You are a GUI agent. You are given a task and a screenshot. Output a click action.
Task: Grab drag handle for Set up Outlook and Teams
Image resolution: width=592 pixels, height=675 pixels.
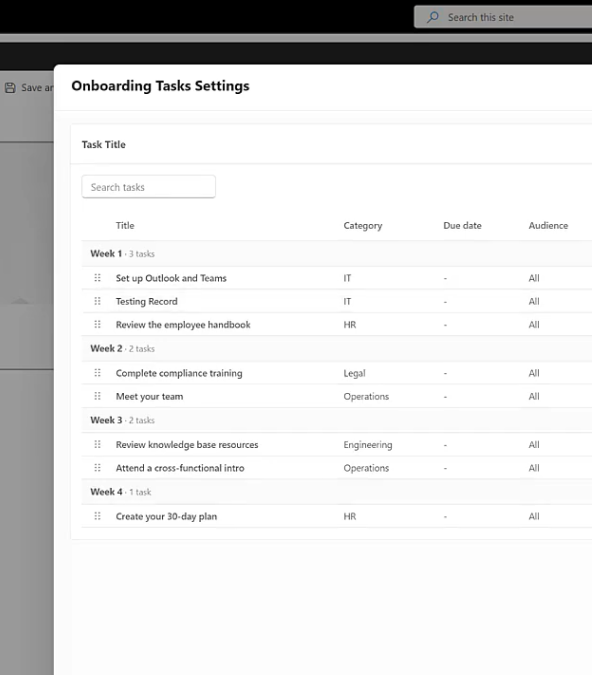[97, 278]
